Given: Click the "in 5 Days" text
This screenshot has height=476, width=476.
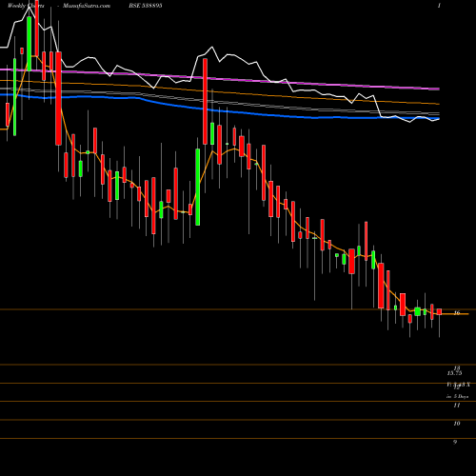Looking at the screenshot, I should 457,396.
